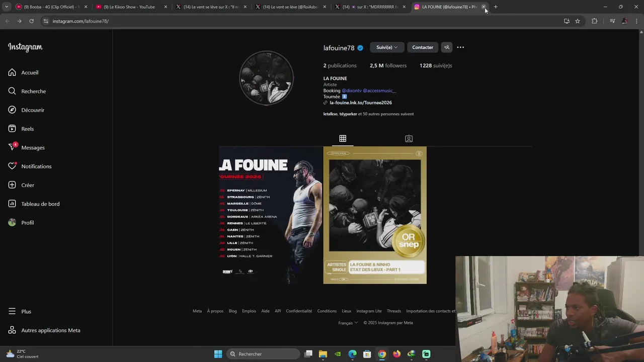Open Tableau de bord
Image resolution: width=644 pixels, height=362 pixels.
(x=34, y=204)
